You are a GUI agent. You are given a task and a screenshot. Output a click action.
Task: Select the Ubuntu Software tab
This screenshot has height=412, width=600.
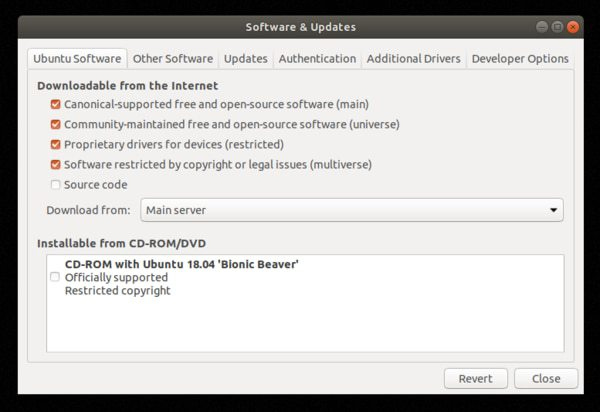[77, 59]
